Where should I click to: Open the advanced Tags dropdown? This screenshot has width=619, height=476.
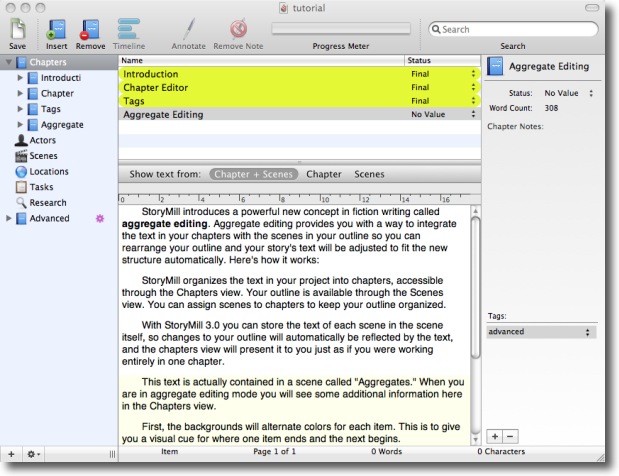540,332
